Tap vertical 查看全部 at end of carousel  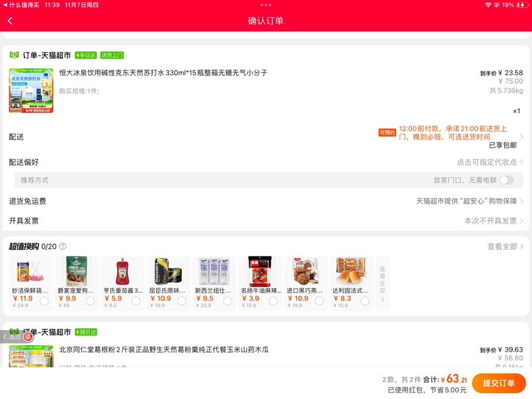tap(383, 283)
